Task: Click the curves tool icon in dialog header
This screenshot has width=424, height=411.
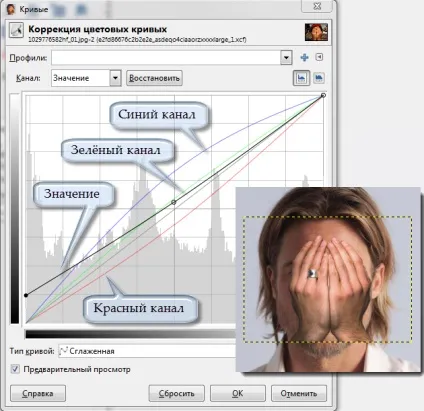Action: 16,30
